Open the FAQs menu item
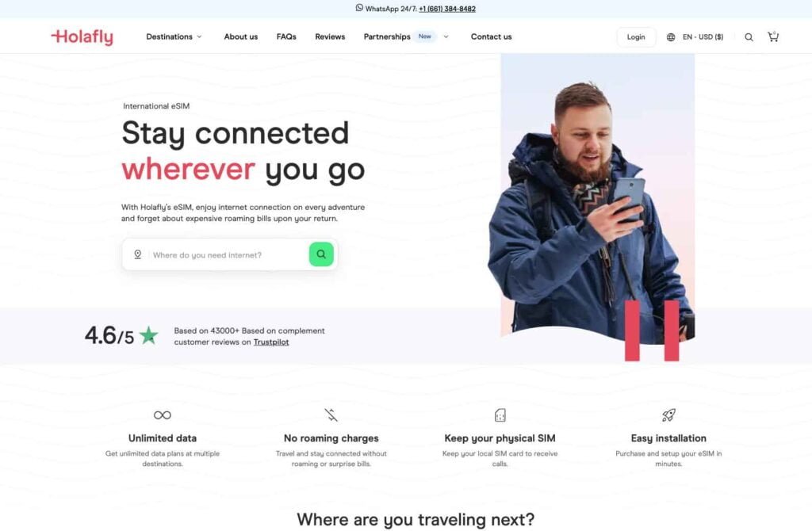Image resolution: width=812 pixels, height=531 pixels. (x=286, y=36)
